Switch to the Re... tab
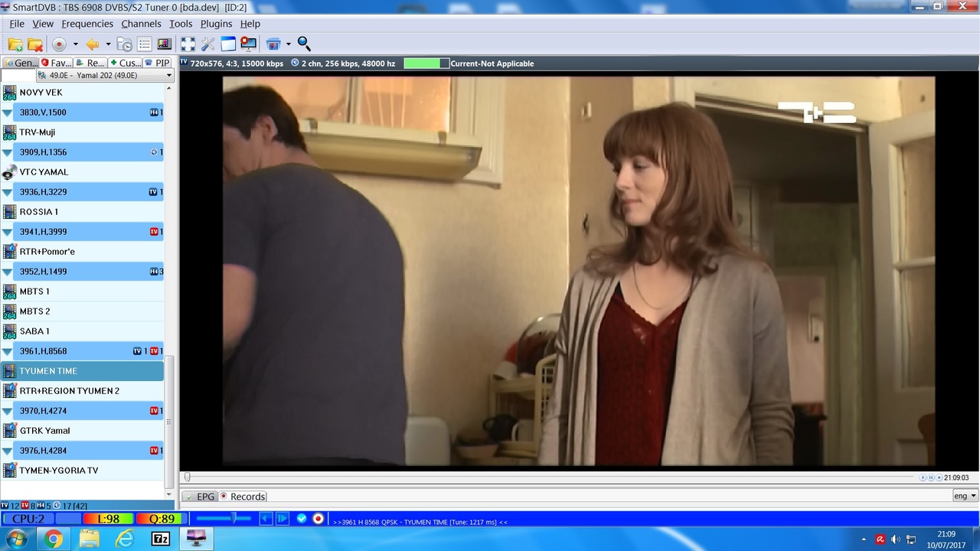Image resolution: width=980 pixels, height=551 pixels. click(x=91, y=63)
